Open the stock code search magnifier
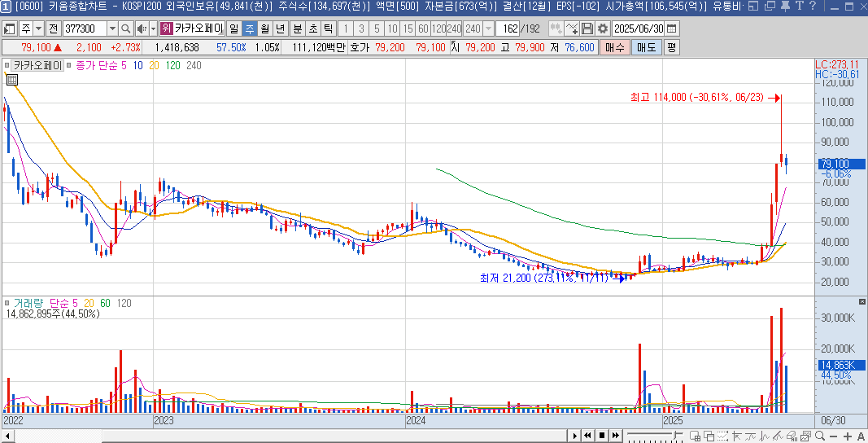Screen dimensions: 868x443 (x=125, y=29)
